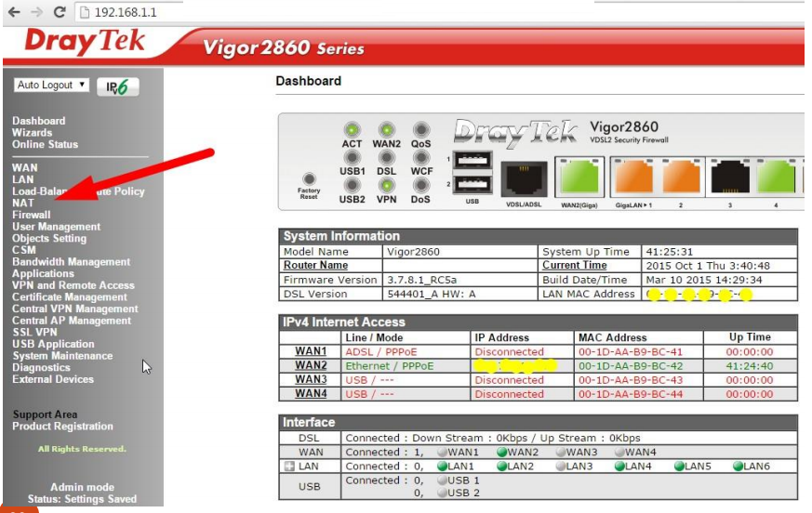Select VPN and Remote Access menu

(x=73, y=285)
